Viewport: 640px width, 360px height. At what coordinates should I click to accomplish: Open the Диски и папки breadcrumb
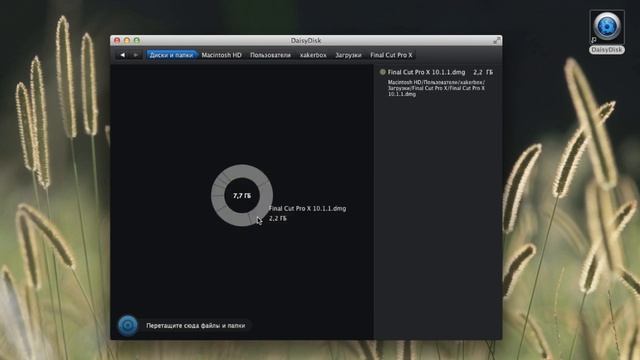tap(171, 55)
